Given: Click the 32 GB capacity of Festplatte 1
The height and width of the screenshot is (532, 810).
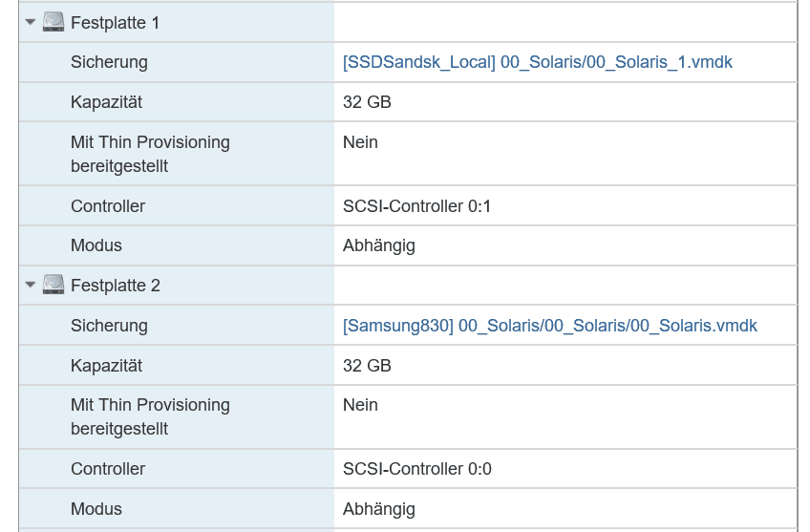Looking at the screenshot, I should (367, 102).
